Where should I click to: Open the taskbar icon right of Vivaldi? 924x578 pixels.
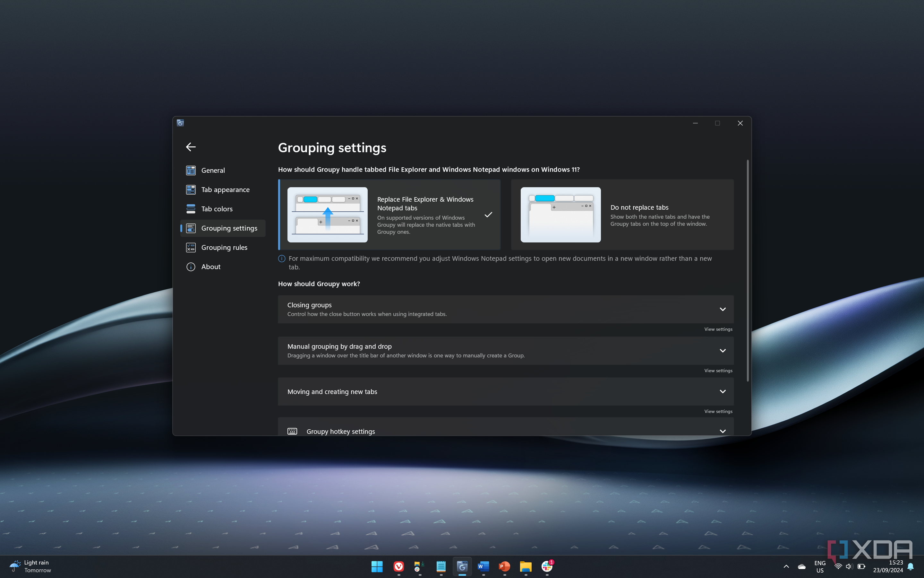pos(420,566)
